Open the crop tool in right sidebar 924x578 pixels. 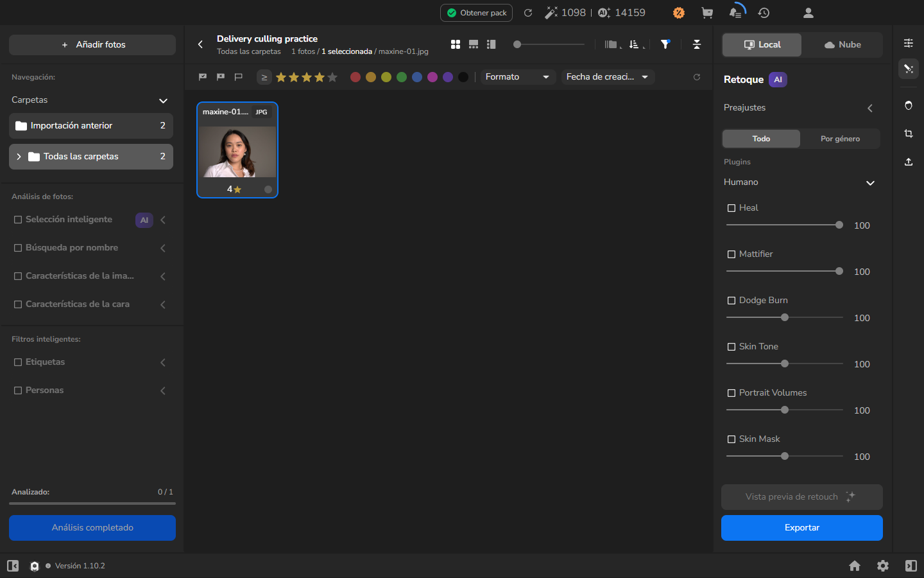909,134
